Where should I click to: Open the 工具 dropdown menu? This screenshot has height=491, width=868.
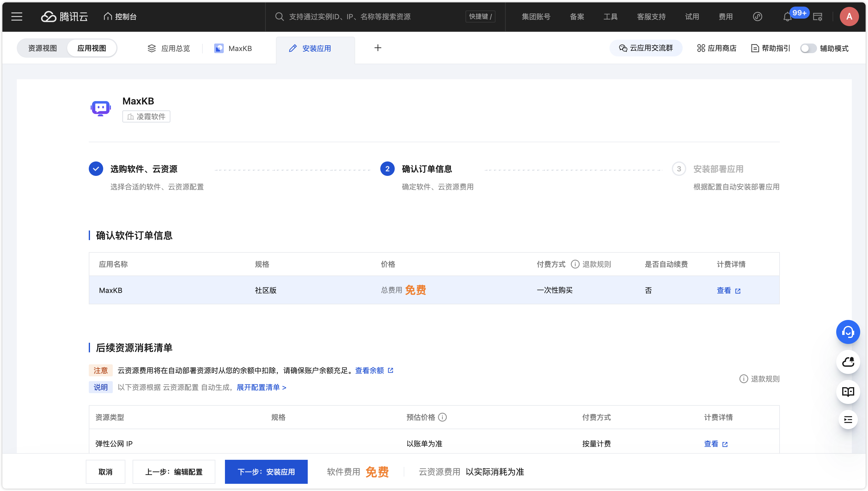[610, 17]
